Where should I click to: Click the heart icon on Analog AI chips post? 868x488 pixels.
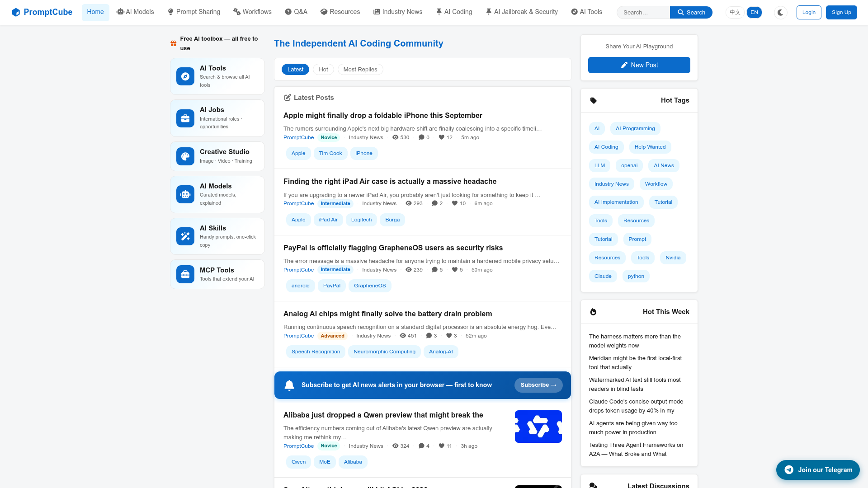(449, 336)
